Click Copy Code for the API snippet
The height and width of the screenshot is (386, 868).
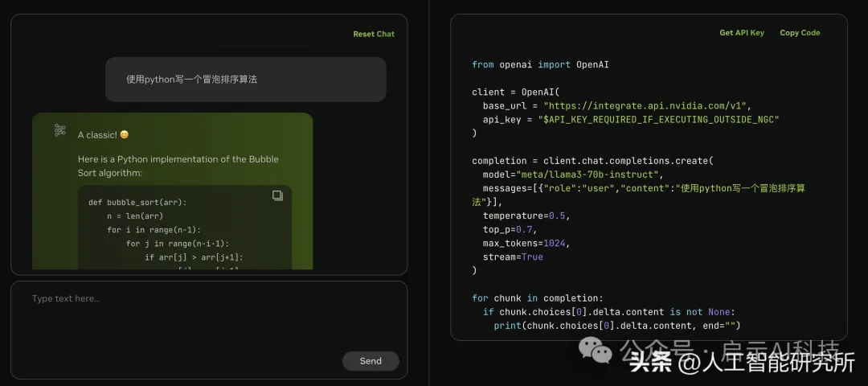coord(800,33)
